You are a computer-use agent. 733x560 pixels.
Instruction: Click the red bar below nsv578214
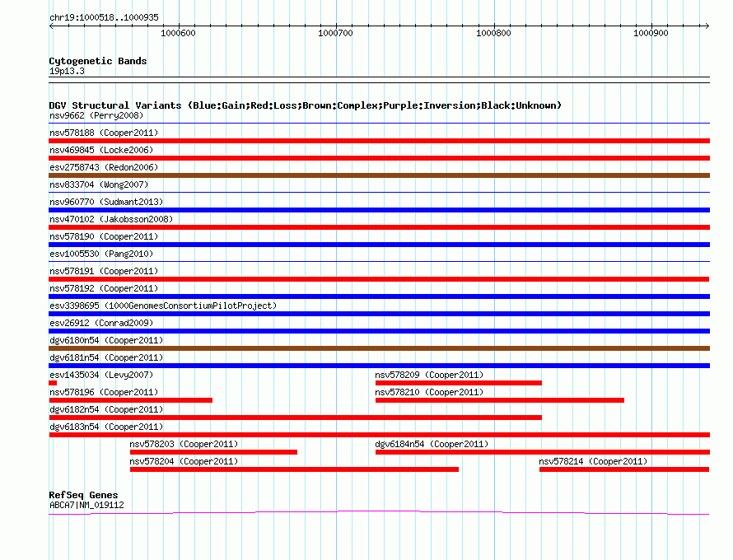(624, 469)
